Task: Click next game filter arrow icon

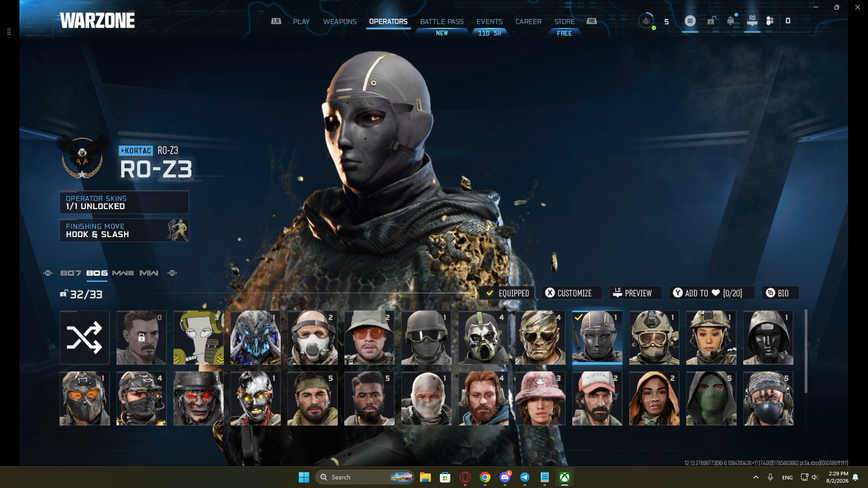Action: click(x=172, y=273)
